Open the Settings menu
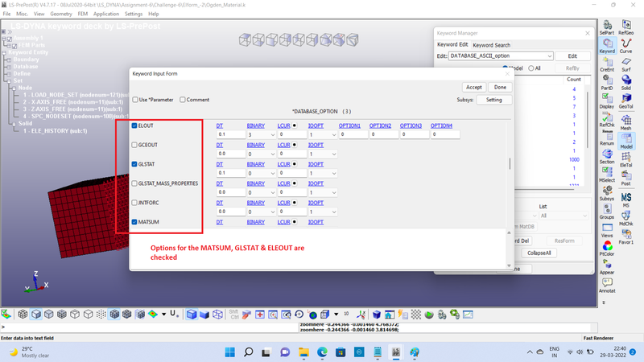 pos(134,14)
